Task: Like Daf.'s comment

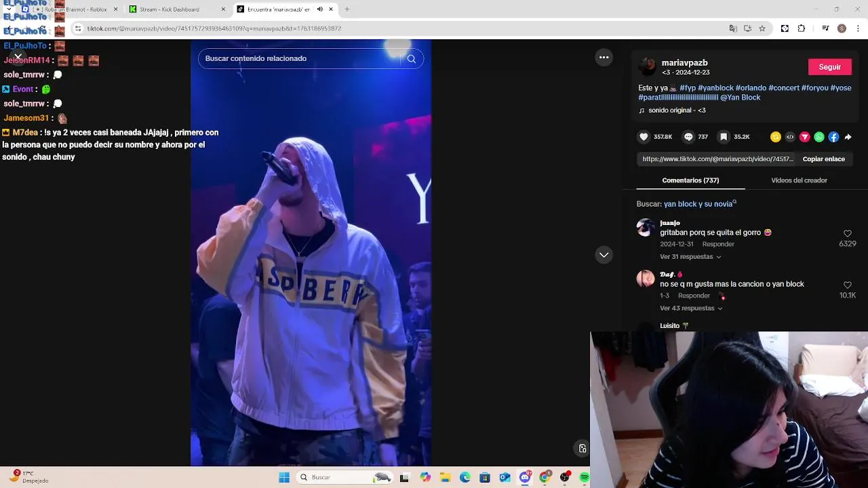Action: (x=847, y=285)
